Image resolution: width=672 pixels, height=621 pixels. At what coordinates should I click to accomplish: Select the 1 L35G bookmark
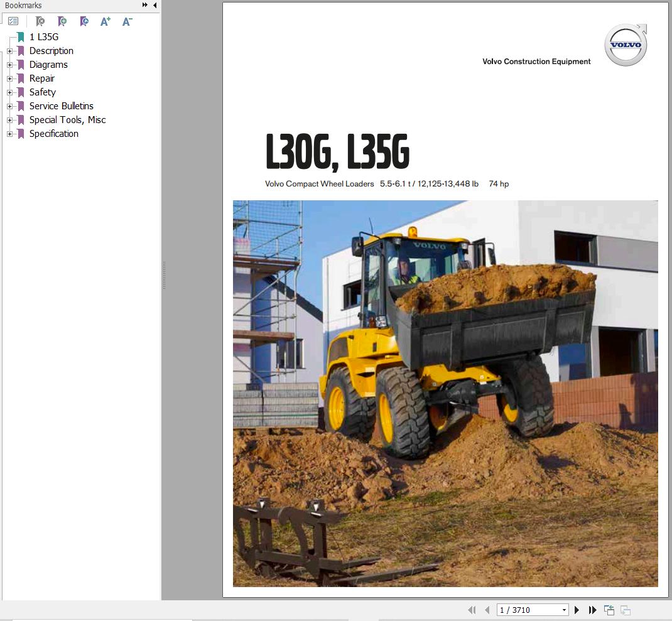[43, 37]
